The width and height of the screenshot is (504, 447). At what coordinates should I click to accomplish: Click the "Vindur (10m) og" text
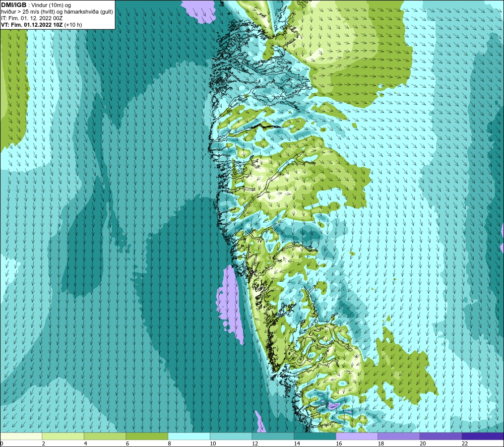click(x=51, y=6)
